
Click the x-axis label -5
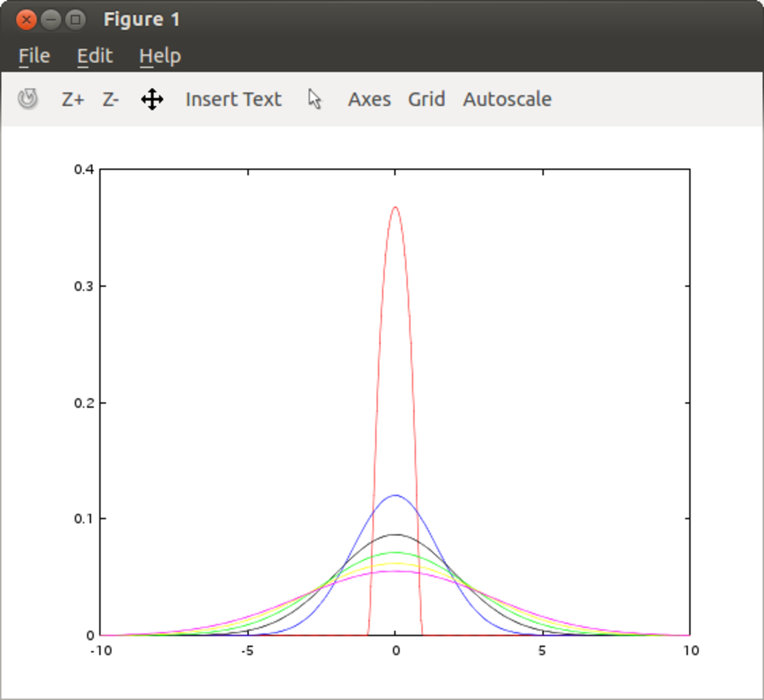coord(247,651)
